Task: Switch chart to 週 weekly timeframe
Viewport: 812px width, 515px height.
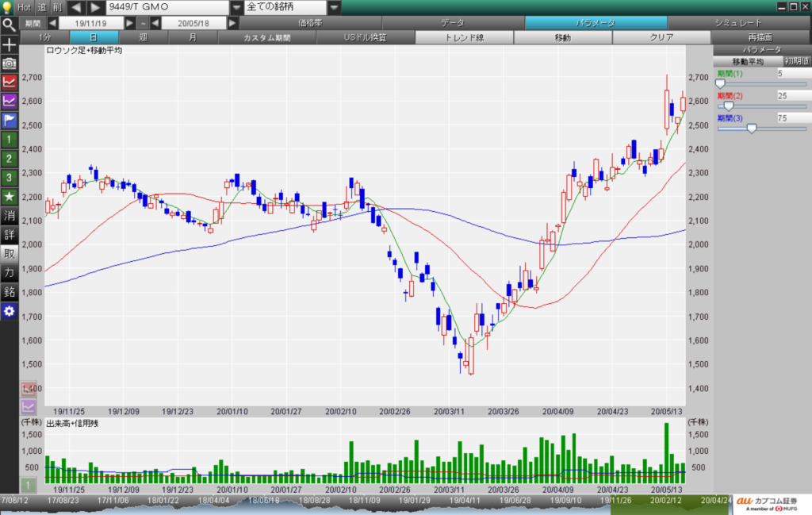Action: click(x=143, y=37)
